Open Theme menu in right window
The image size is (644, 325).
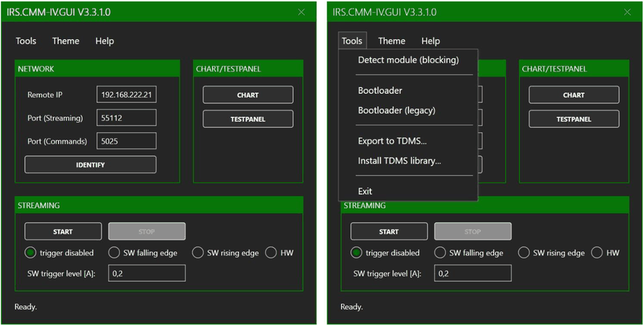click(x=391, y=41)
